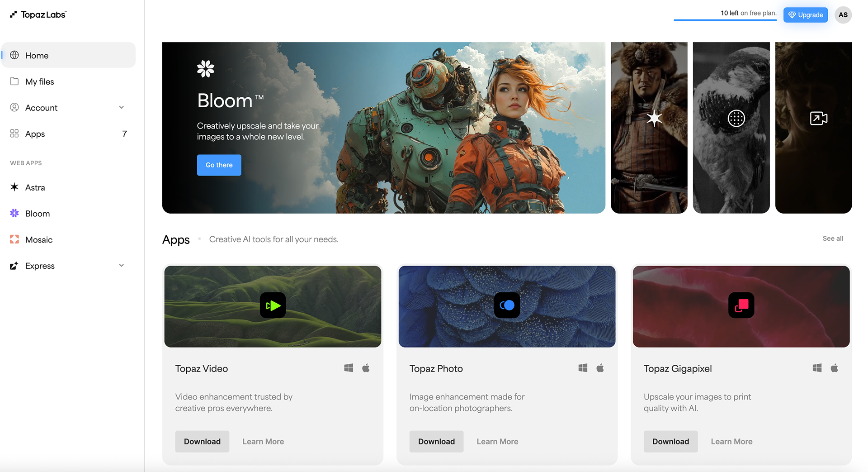The image size is (868, 472).
Task: Expand the Account chevron
Action: [x=121, y=107]
